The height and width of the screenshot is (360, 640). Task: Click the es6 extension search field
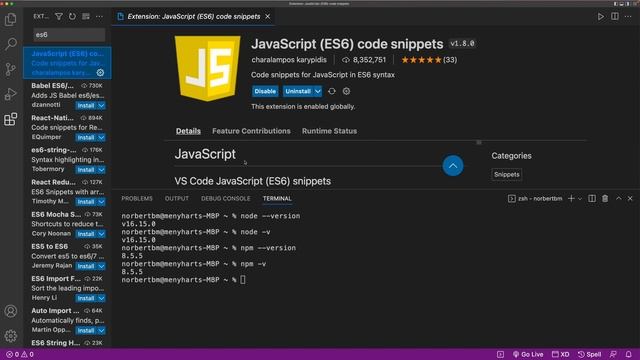(69, 35)
